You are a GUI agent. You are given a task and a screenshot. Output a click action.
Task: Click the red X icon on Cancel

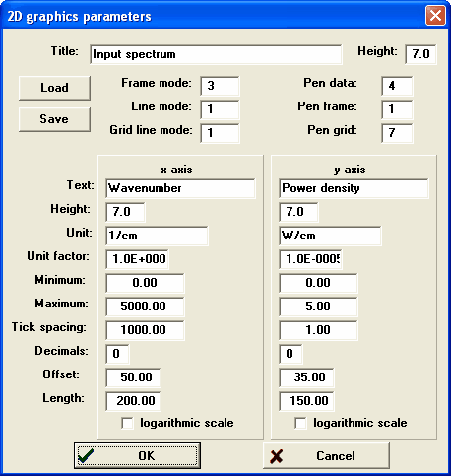coord(277,456)
